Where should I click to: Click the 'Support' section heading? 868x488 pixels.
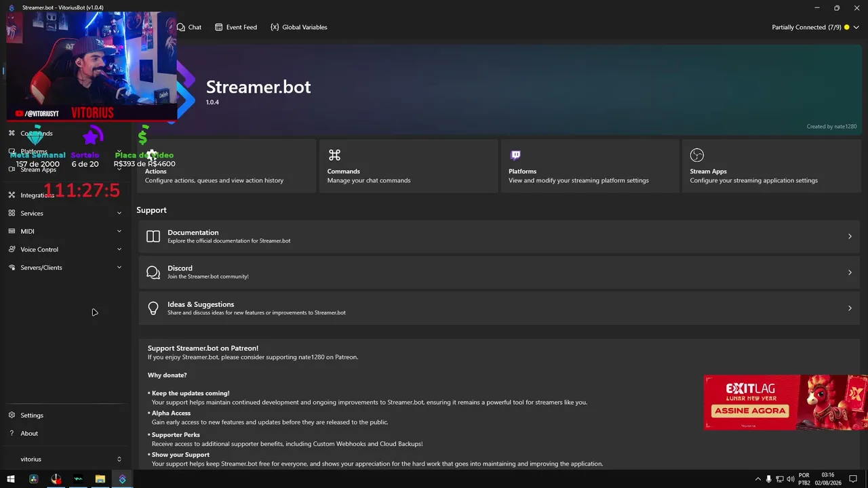151,210
